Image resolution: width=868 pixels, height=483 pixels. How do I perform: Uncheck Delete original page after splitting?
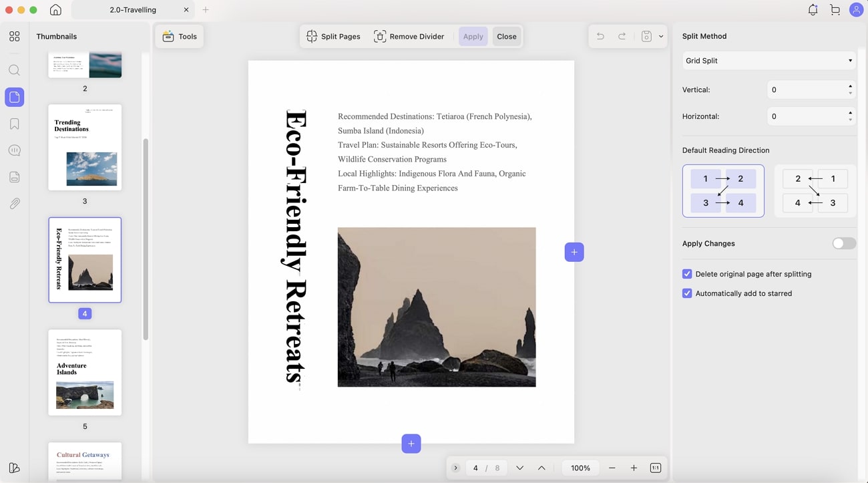point(687,274)
